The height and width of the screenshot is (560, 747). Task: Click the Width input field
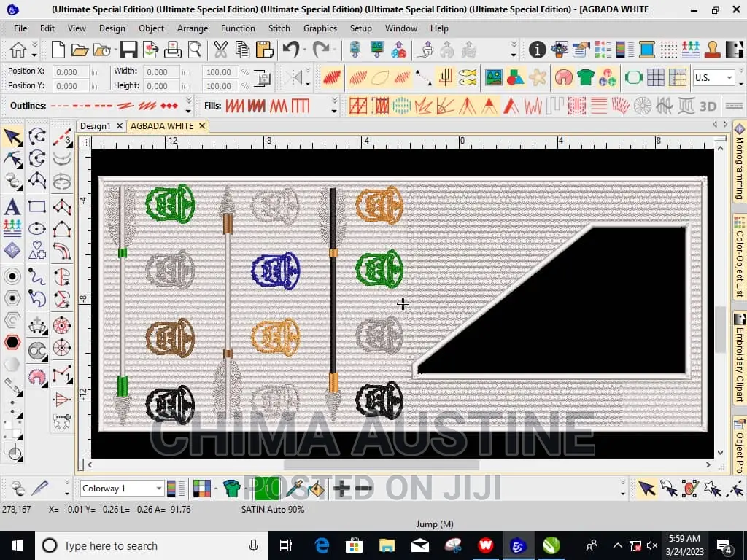point(161,72)
